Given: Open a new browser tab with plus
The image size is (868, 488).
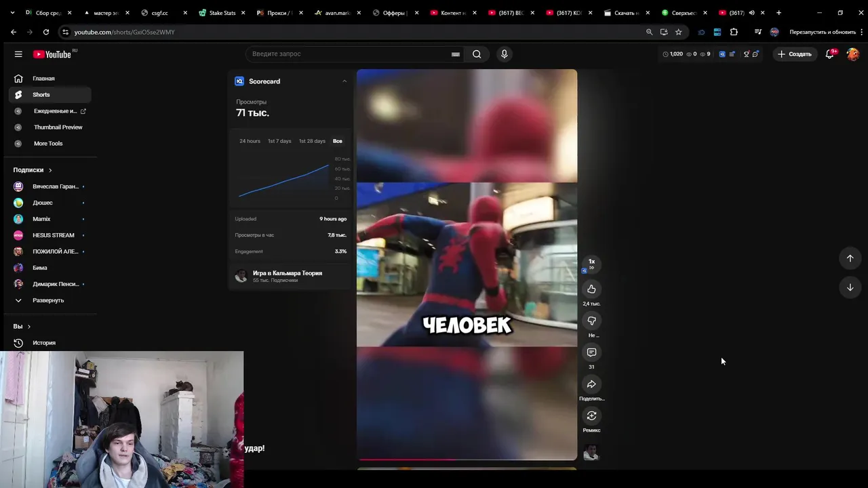Looking at the screenshot, I should coord(778,13).
